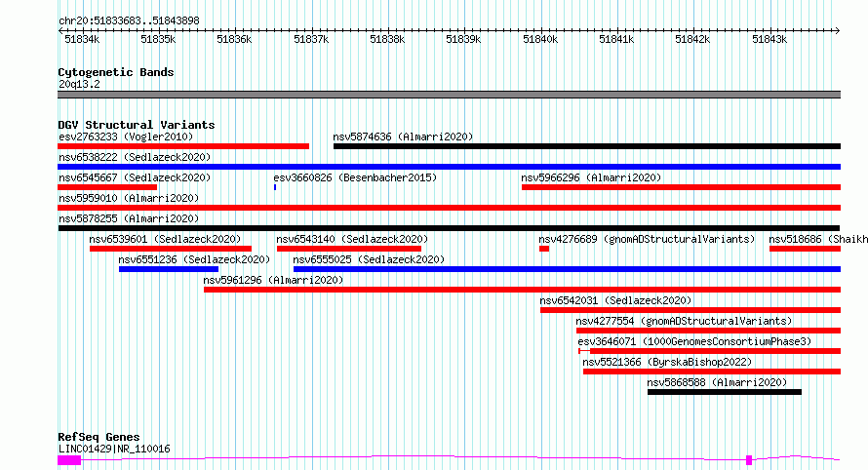Click the black bar under nsv5868588
Screen dimensions: 868x470
(725, 392)
